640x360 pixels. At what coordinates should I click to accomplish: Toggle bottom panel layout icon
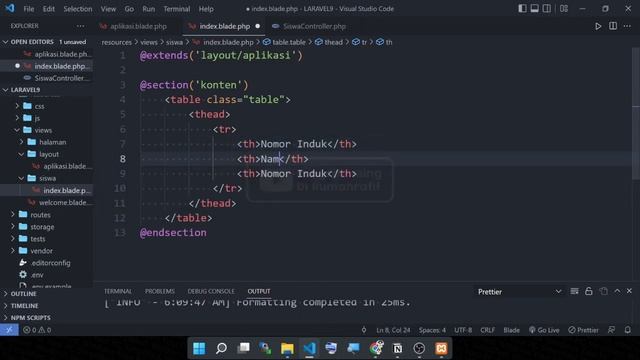click(534, 9)
